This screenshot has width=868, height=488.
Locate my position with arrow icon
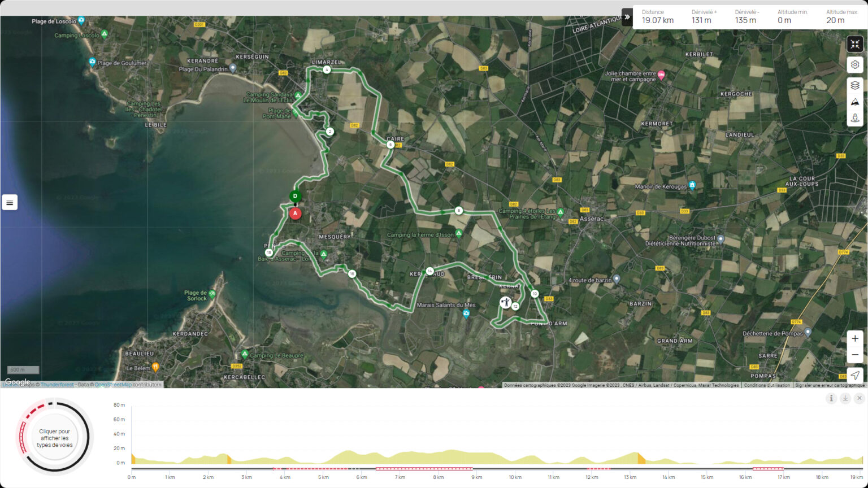854,375
